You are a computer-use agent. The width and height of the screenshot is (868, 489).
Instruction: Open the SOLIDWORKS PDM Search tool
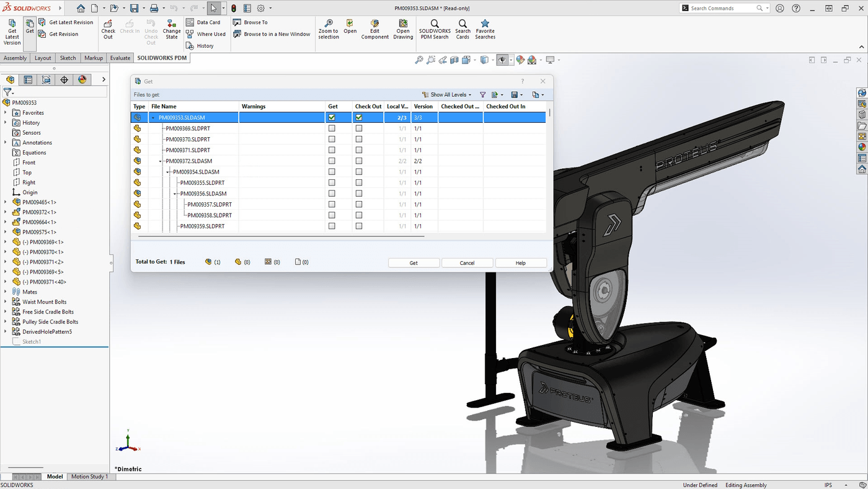click(434, 29)
